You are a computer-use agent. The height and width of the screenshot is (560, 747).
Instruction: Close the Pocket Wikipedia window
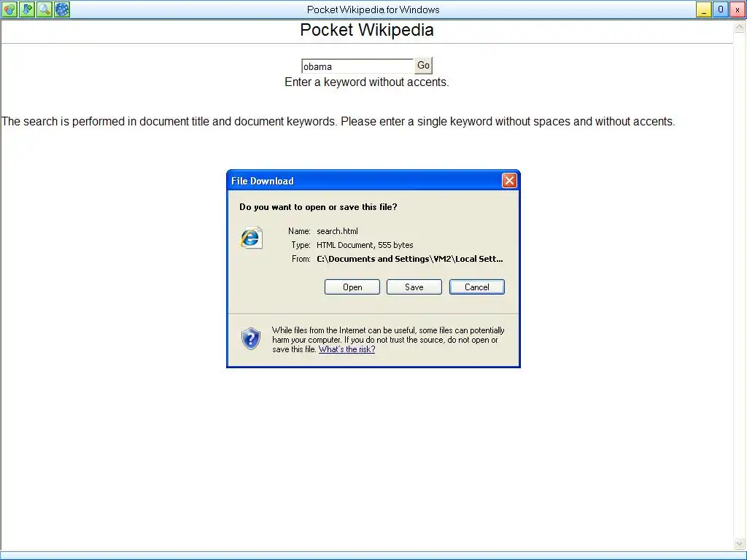point(738,9)
